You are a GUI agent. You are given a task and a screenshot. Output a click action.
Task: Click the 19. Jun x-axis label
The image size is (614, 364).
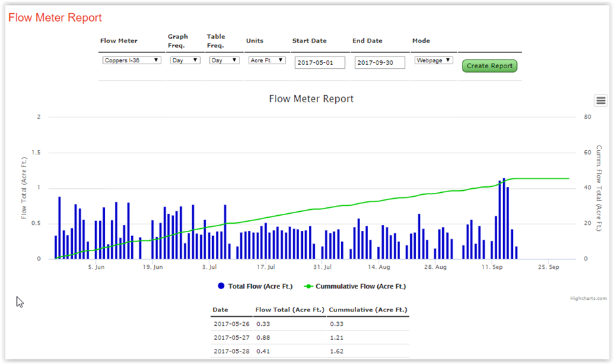tap(153, 267)
